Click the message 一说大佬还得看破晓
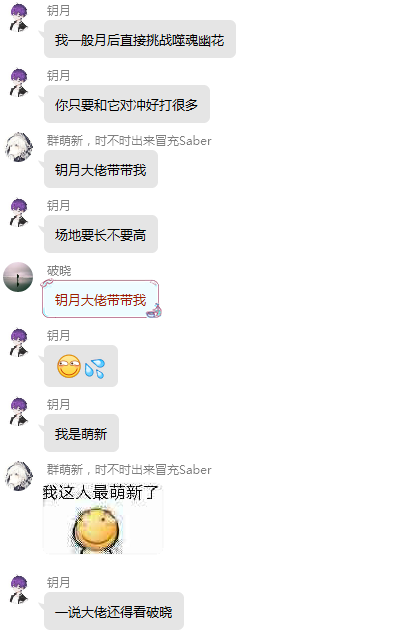 tap(114, 611)
